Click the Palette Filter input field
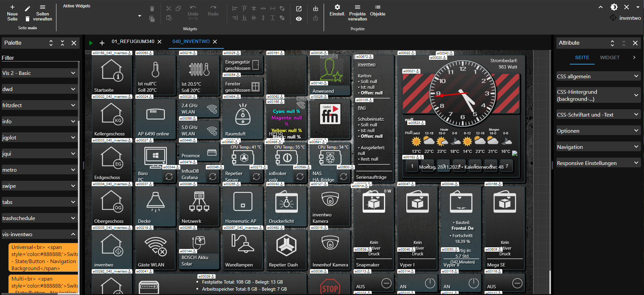The image size is (644, 295). [x=40, y=58]
